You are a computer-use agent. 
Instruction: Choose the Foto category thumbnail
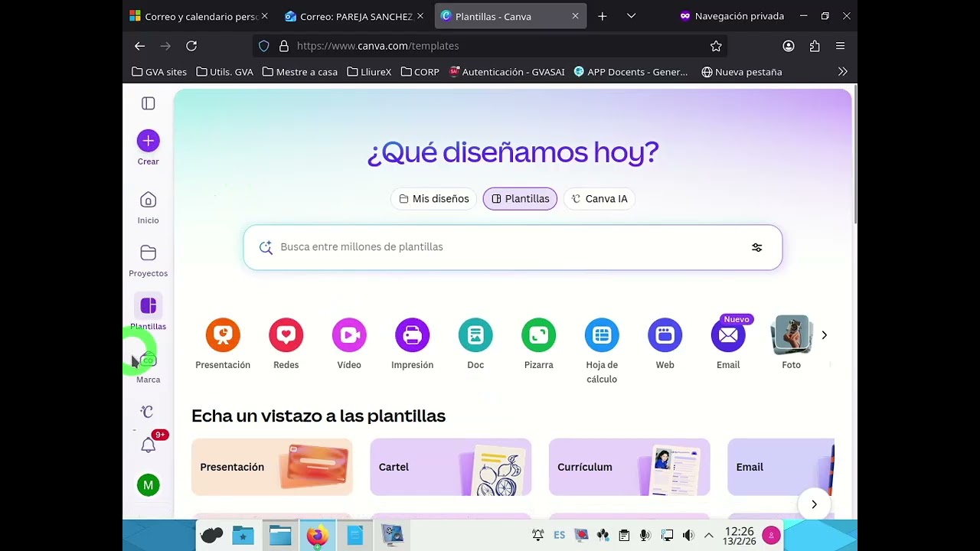[x=792, y=335]
